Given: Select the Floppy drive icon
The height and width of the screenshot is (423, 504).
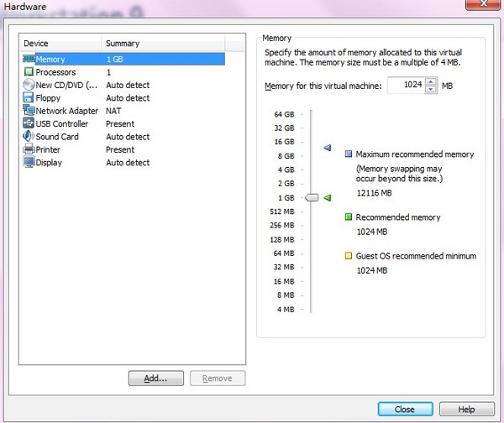Looking at the screenshot, I should point(29,98).
